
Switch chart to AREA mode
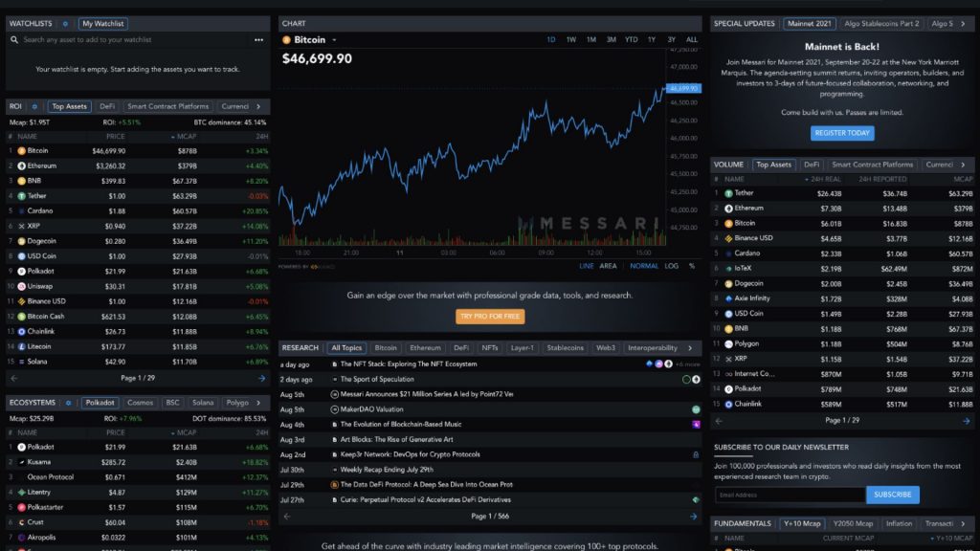tap(608, 266)
